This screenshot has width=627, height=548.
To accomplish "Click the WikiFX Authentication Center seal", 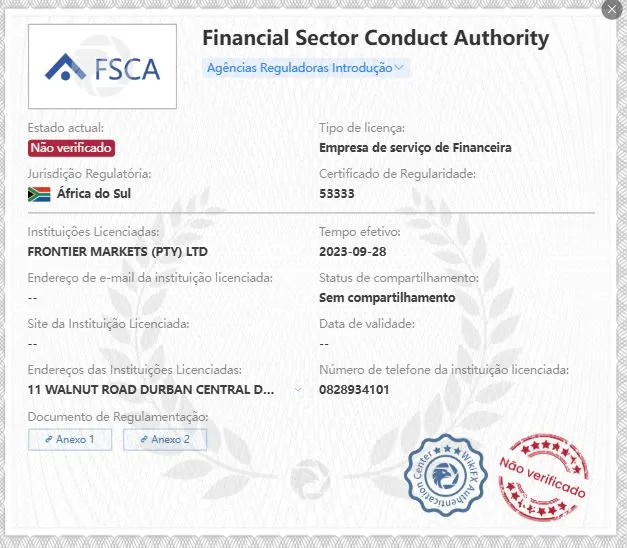I will point(446,475).
